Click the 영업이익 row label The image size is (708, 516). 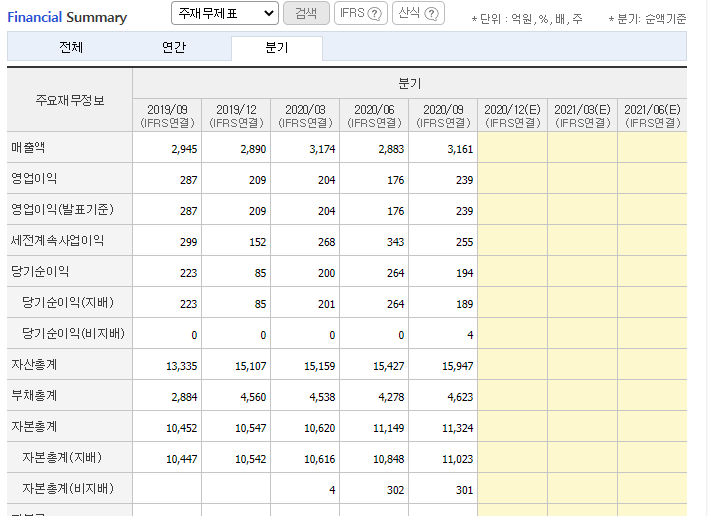[34, 178]
